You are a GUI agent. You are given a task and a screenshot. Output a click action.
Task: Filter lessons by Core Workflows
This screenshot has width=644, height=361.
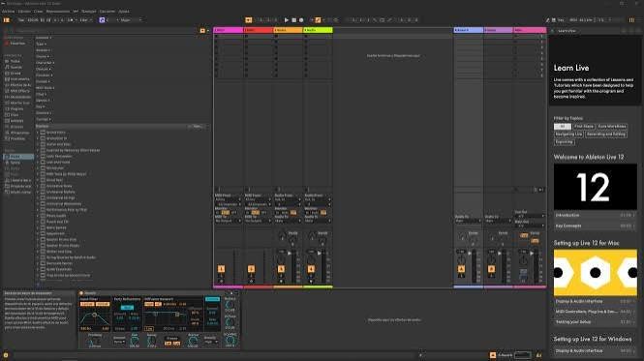coord(611,127)
